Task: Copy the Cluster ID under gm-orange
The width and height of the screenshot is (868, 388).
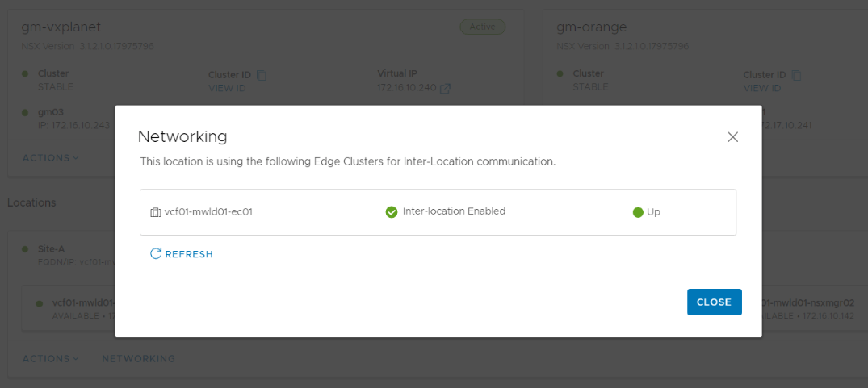Action: tap(797, 75)
